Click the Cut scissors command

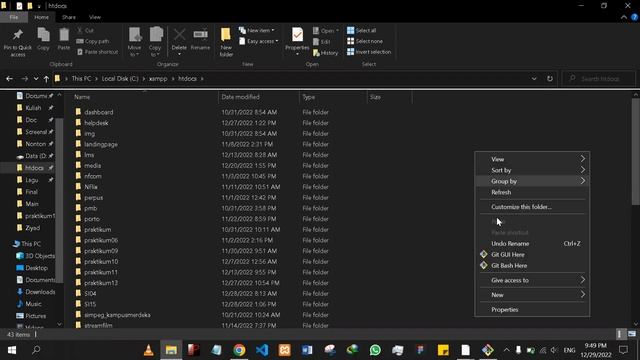pos(85,31)
